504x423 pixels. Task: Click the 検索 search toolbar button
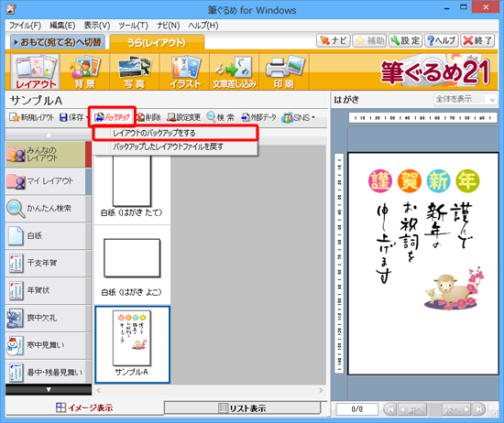(x=221, y=117)
